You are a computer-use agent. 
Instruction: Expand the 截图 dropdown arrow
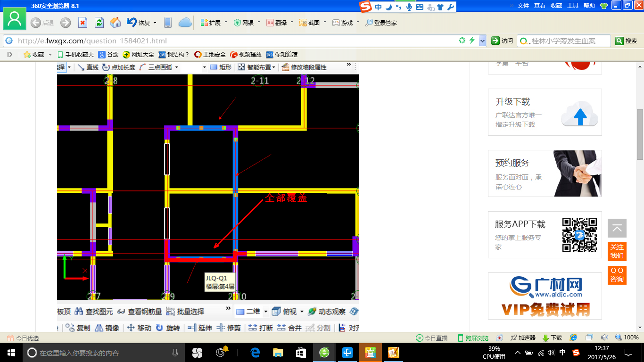325,23
